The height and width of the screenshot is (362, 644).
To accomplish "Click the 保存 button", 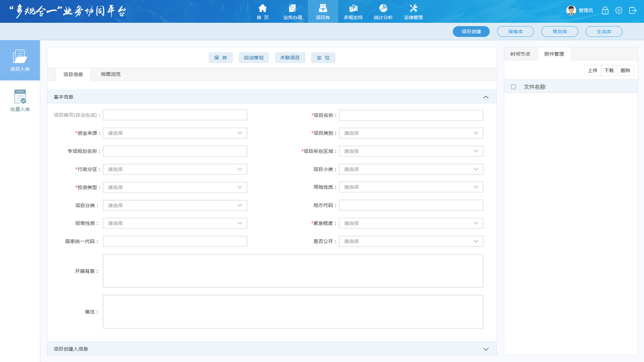I will [221, 58].
